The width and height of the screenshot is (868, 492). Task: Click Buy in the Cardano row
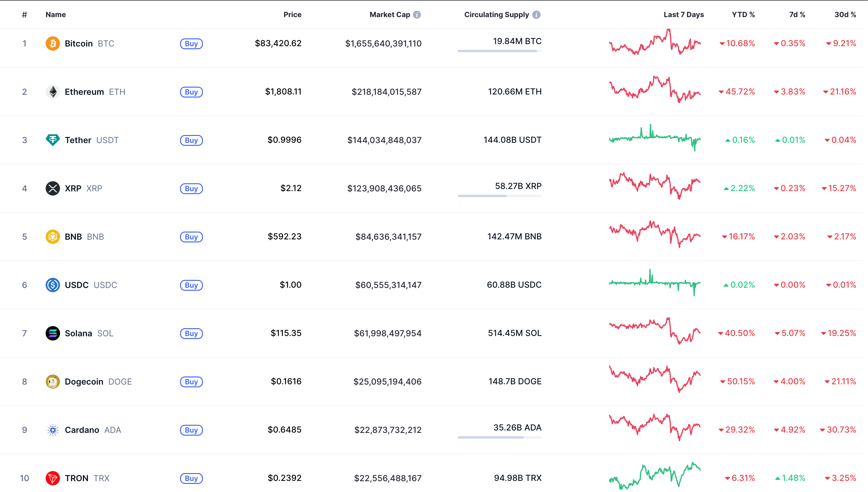click(x=191, y=430)
